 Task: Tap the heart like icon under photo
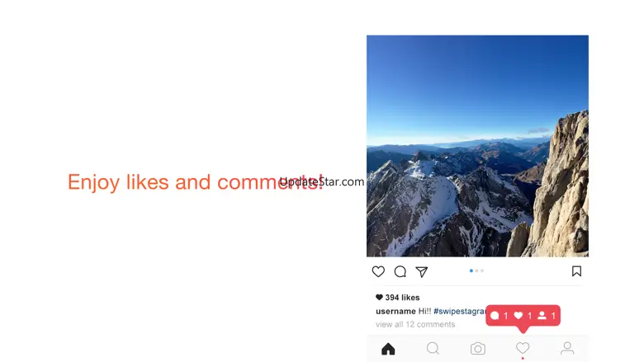378,271
